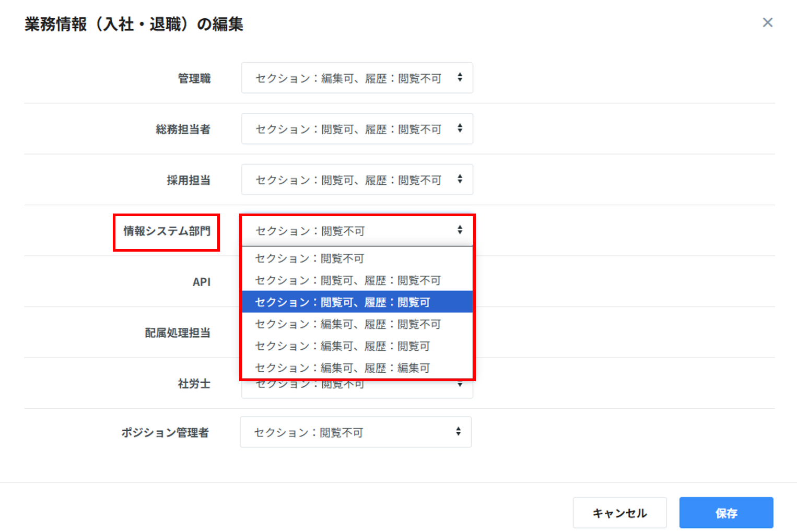Click the 情報システム部門 role label
The image size is (797, 532).
(x=167, y=231)
